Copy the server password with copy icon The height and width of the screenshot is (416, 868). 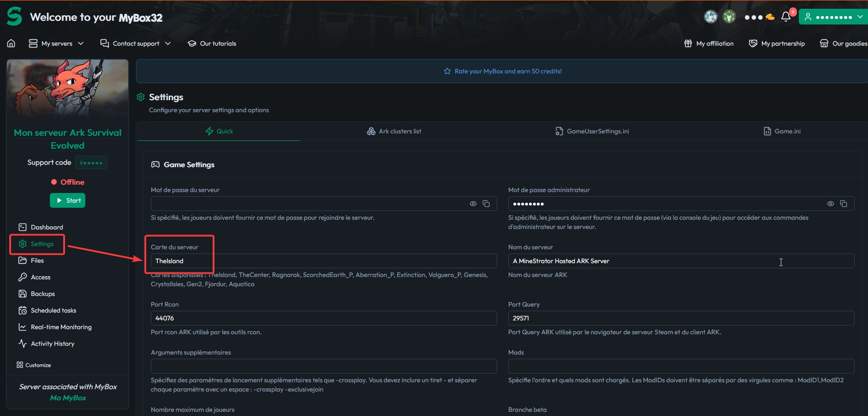[x=486, y=204]
